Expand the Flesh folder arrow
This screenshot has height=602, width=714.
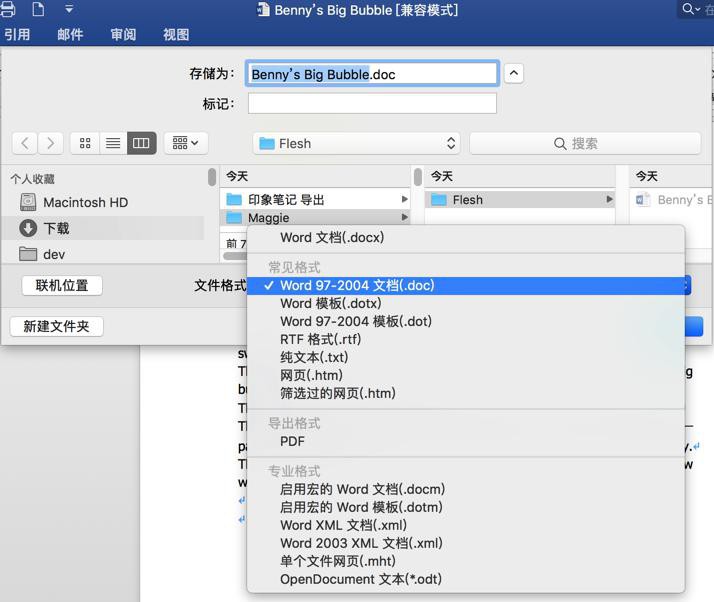click(x=609, y=199)
